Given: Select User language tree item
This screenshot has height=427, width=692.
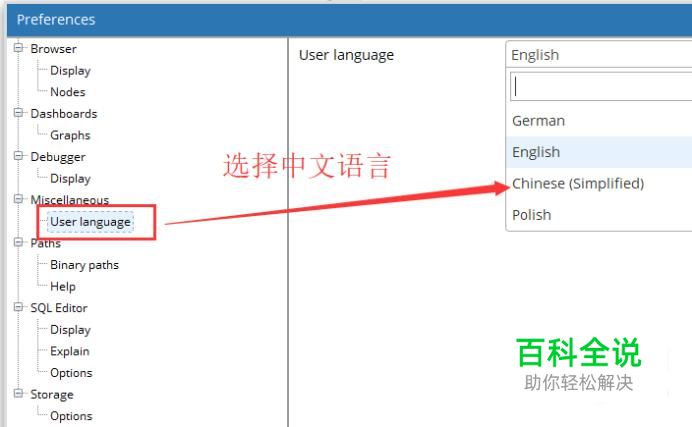Looking at the screenshot, I should click(x=90, y=221).
